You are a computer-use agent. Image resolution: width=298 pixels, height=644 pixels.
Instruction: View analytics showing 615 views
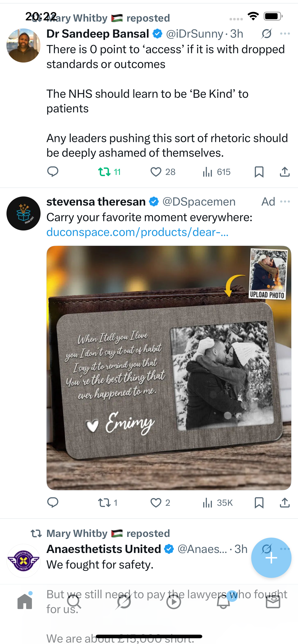pyautogui.click(x=216, y=172)
